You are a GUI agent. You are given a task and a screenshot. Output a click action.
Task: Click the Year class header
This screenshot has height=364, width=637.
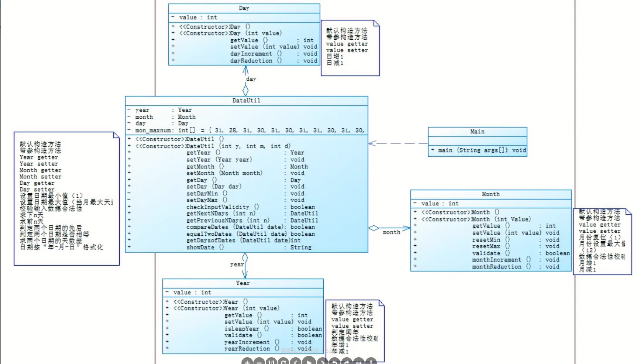[x=243, y=283]
